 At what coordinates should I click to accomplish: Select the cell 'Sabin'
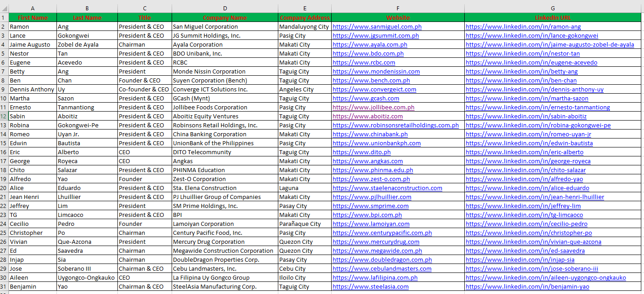(33, 116)
